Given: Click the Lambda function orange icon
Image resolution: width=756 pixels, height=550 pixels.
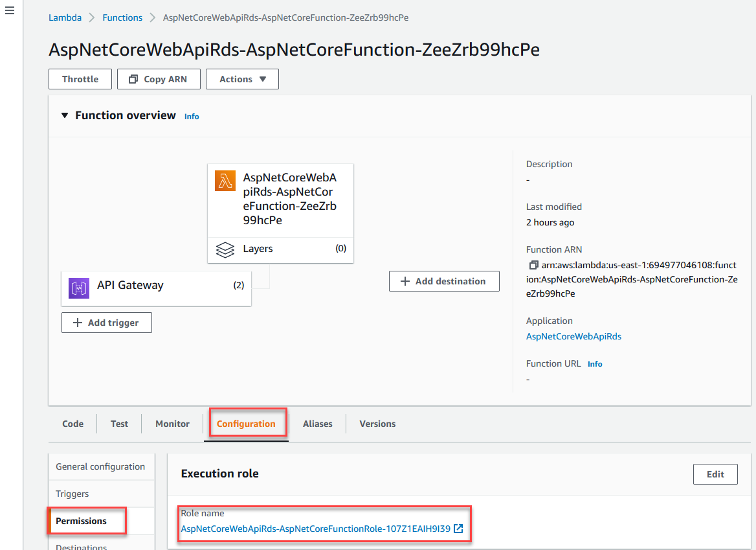Looking at the screenshot, I should point(225,181).
